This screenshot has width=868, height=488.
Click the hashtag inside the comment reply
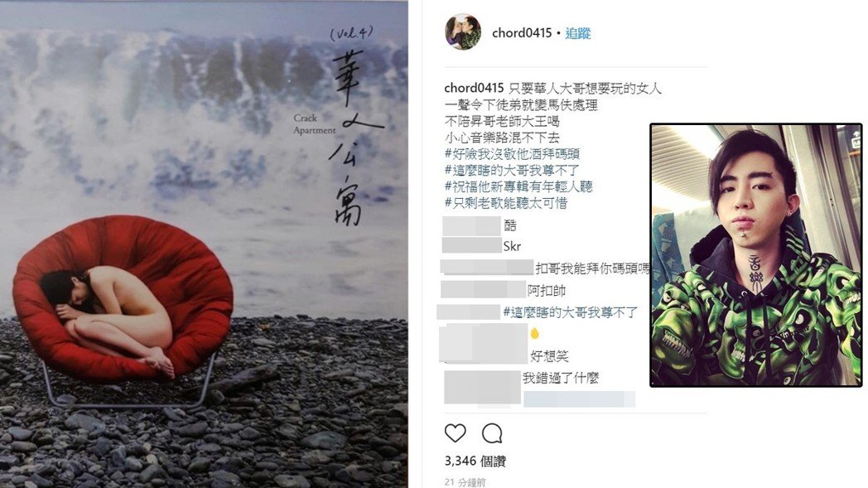(x=570, y=312)
